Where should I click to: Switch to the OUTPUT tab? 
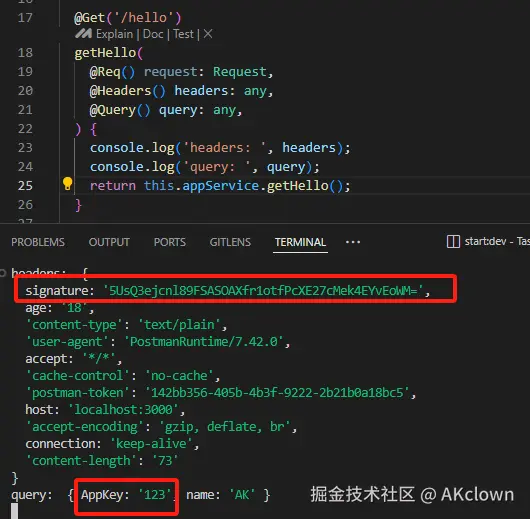point(109,242)
